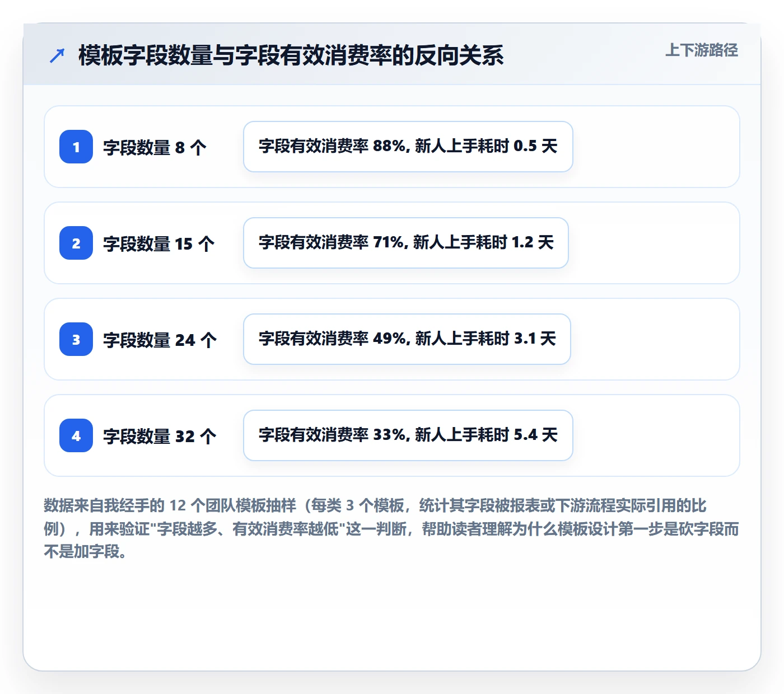This screenshot has height=694, width=784.
Task: Click the number 4 step badge
Action: point(76,435)
